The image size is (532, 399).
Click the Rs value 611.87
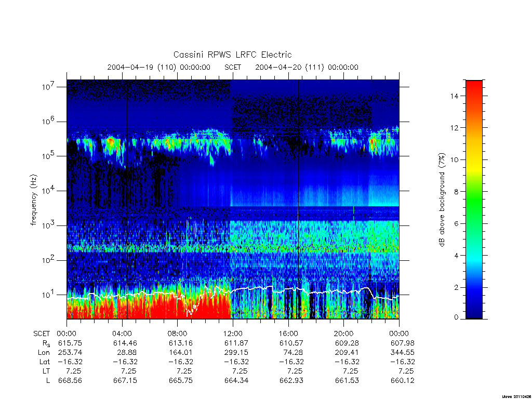click(x=236, y=343)
